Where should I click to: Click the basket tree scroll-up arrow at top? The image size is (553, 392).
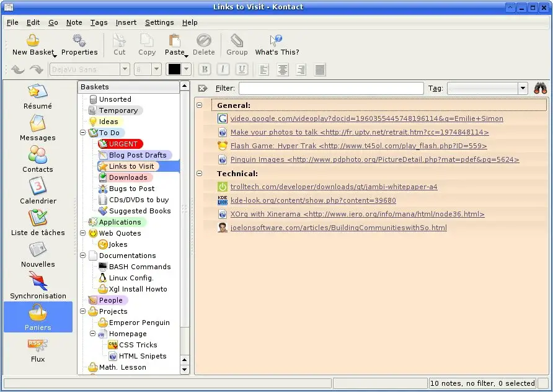click(x=185, y=86)
